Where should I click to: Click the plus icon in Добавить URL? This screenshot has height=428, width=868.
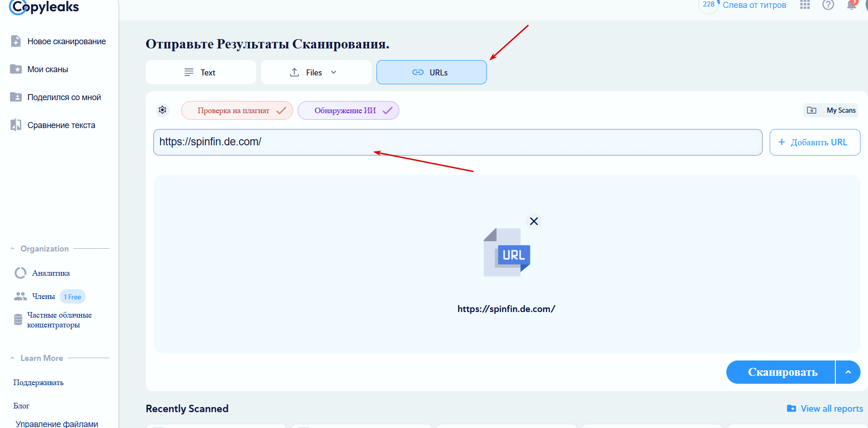[782, 142]
